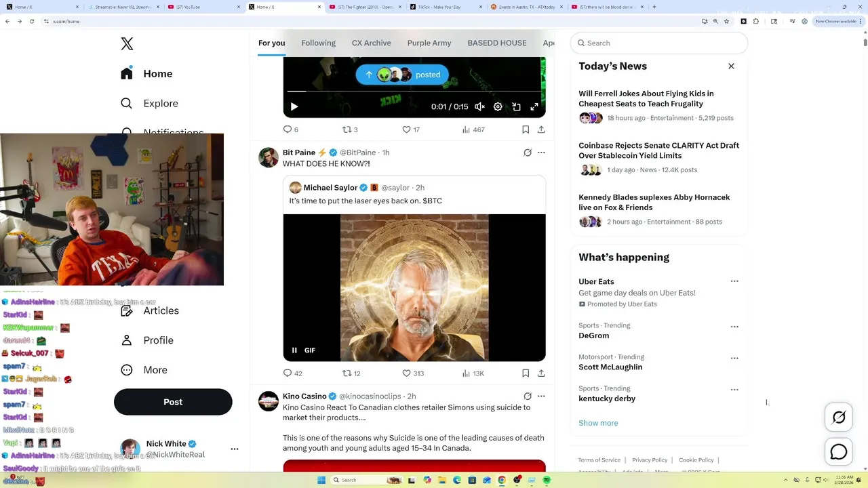The width and height of the screenshot is (868, 488).
Task: View analytics of post with 13K views
Action: point(473,373)
